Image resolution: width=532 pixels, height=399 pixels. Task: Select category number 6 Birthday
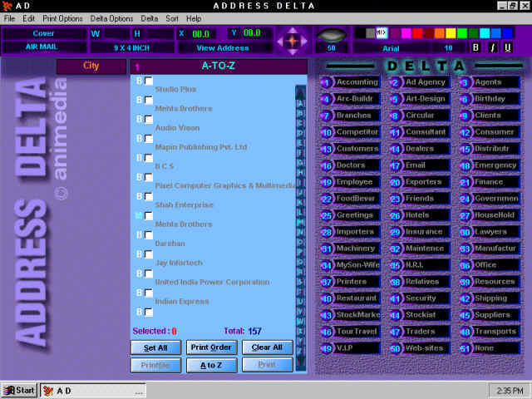490,99
